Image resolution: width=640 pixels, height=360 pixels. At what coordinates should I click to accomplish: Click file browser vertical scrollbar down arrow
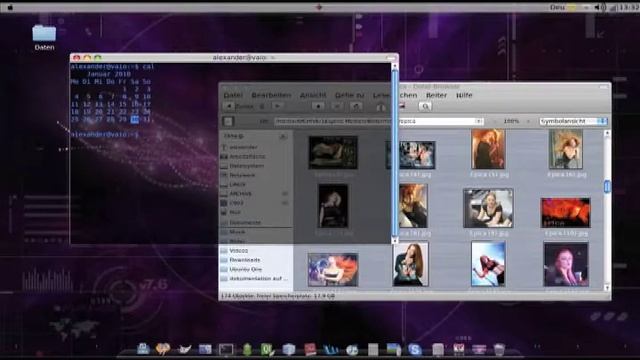607,288
